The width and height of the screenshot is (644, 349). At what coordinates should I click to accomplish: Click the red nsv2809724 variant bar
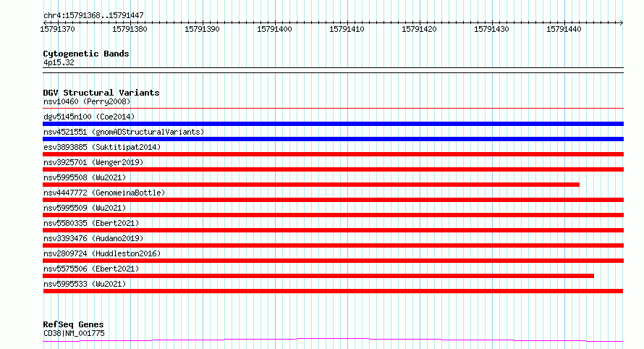pyautogui.click(x=333, y=261)
